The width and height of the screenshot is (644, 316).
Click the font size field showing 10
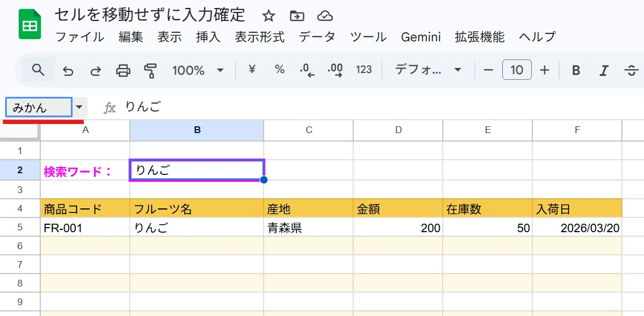(x=516, y=70)
